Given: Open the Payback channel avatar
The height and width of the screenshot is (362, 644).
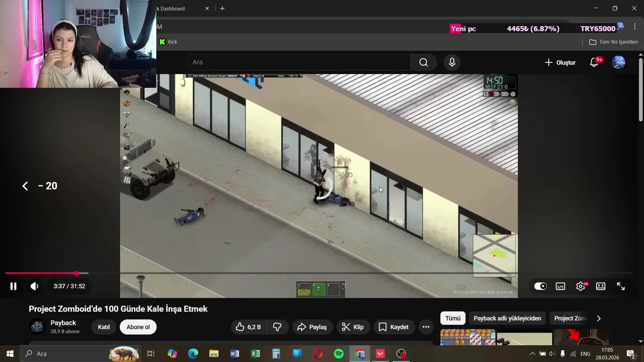Looking at the screenshot, I should (x=37, y=327).
